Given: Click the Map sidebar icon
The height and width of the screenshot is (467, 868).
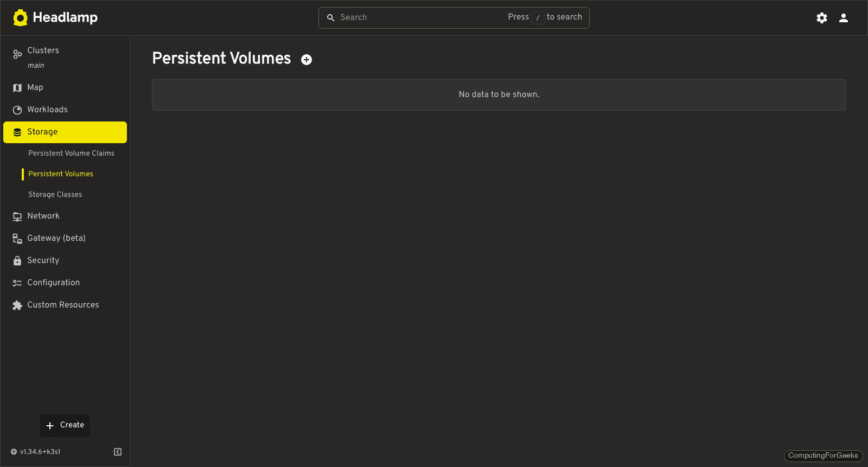Looking at the screenshot, I should pyautogui.click(x=17, y=88).
